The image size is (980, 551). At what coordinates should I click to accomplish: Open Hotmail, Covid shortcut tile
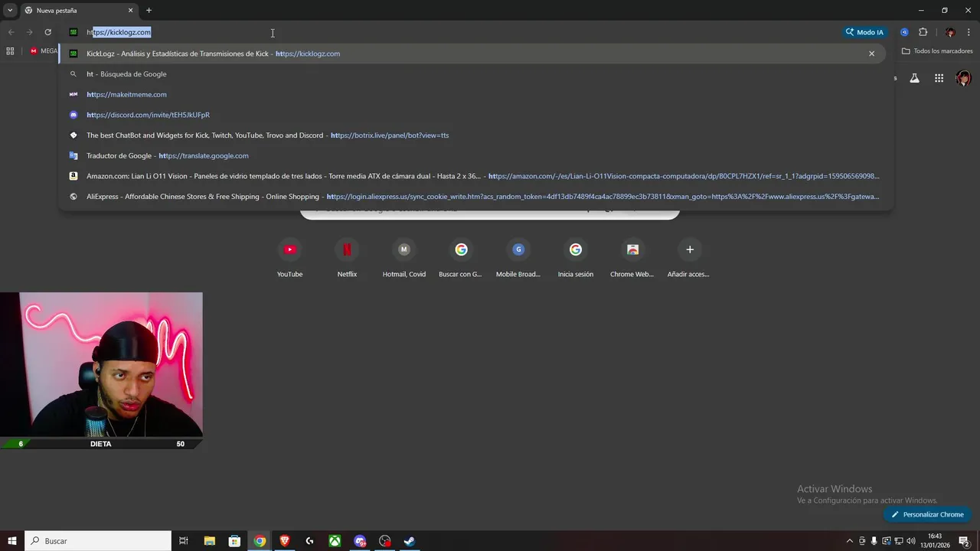click(x=404, y=258)
